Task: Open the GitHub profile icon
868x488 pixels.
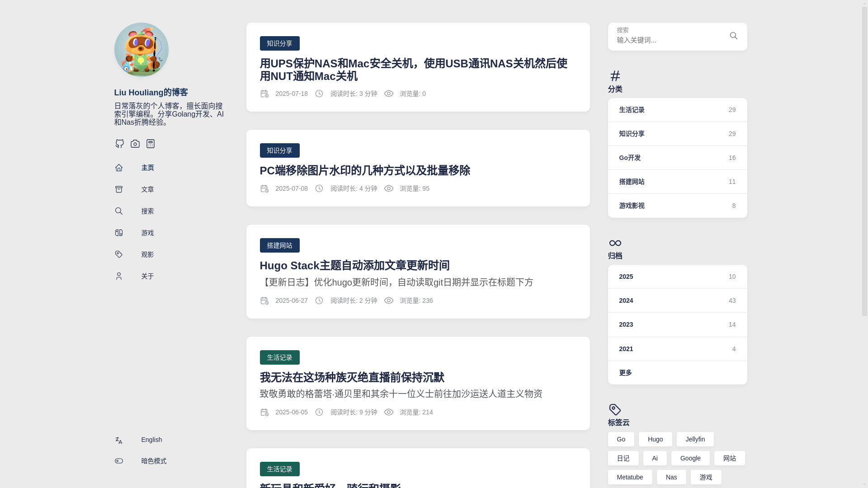Action: click(x=119, y=144)
